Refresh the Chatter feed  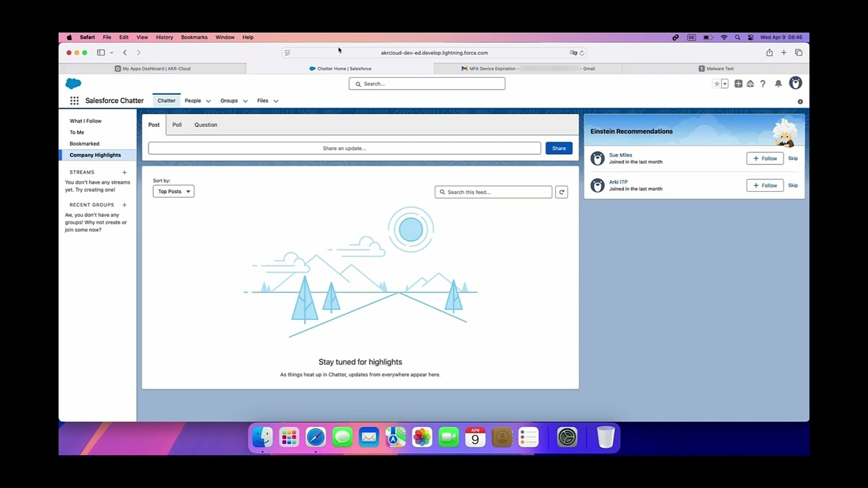[561, 192]
